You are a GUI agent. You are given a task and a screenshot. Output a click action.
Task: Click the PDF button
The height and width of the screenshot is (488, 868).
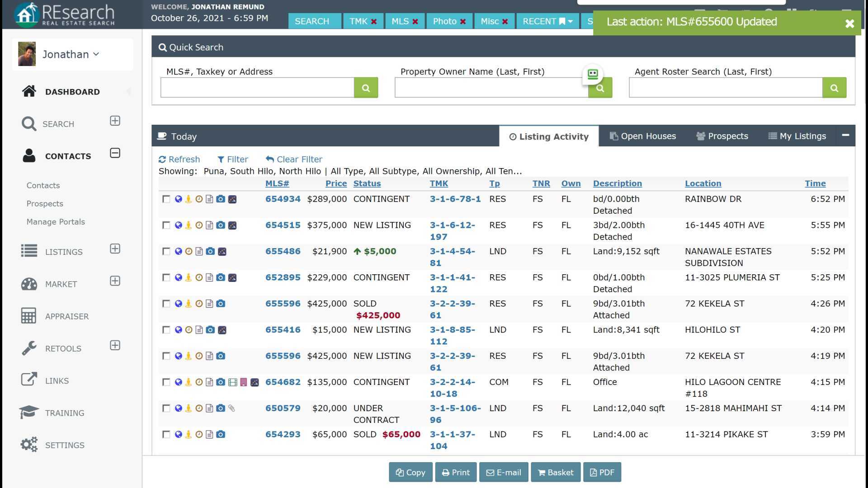[602, 473]
